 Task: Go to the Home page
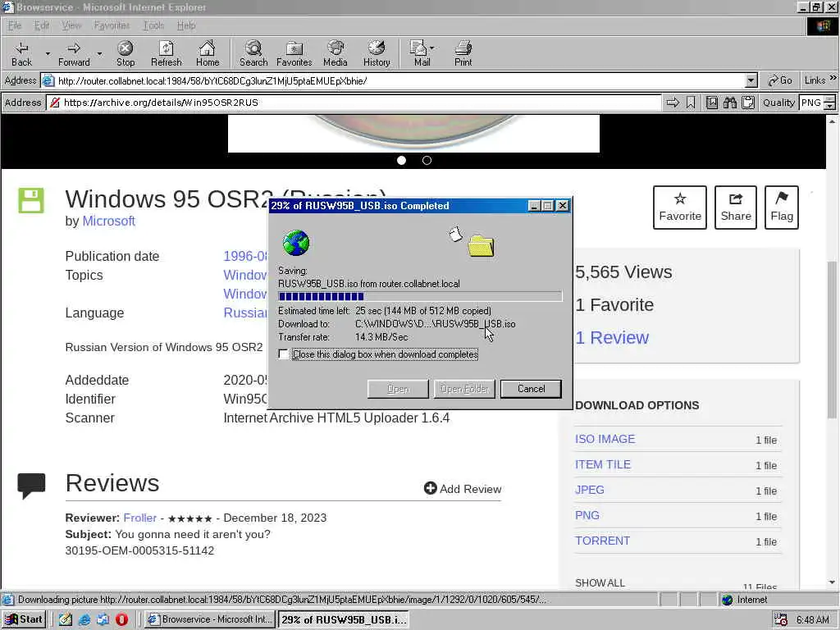pyautogui.click(x=208, y=53)
